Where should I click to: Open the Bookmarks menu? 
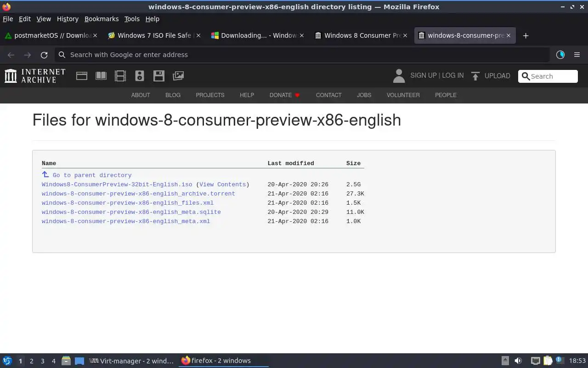coord(102,19)
